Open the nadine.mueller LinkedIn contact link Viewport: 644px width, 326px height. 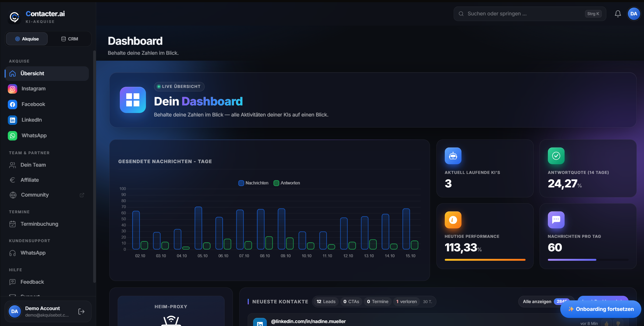pyautogui.click(x=308, y=321)
